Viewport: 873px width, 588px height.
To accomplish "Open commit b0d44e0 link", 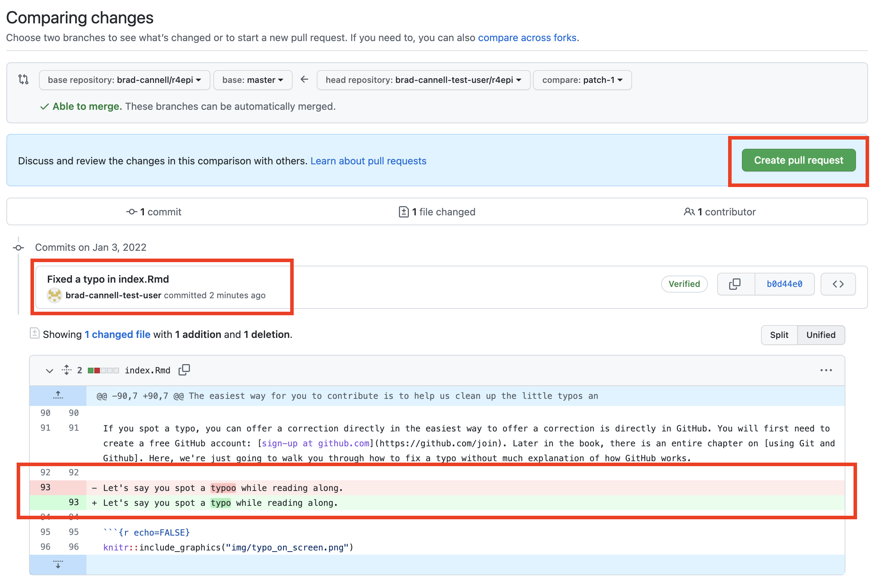I will [x=784, y=284].
